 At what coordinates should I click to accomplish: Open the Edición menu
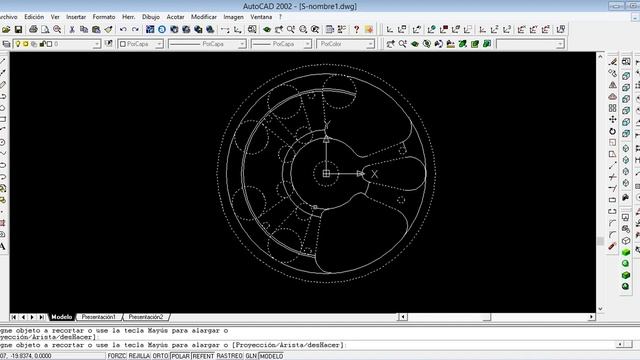[x=34, y=17]
